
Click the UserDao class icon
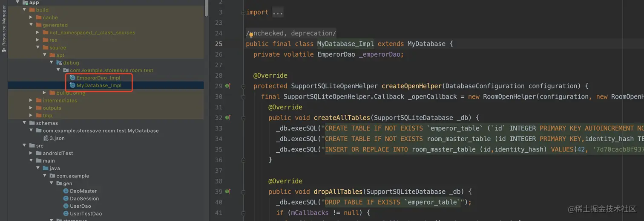pos(66,206)
